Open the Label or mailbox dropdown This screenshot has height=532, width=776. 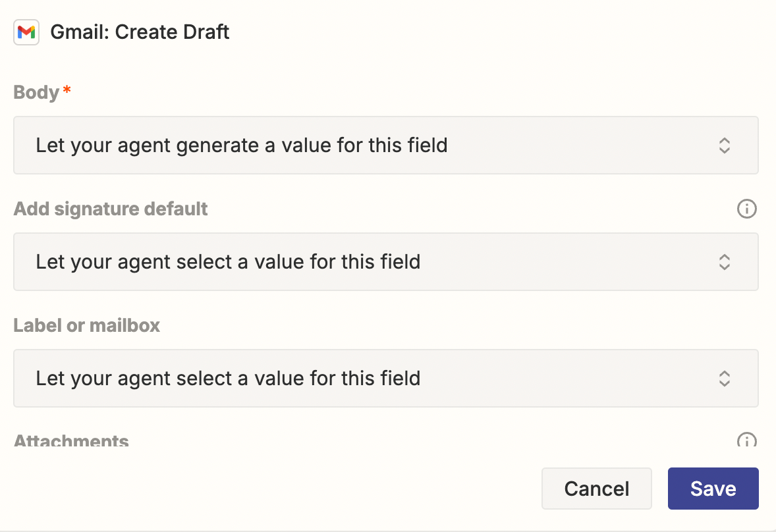[385, 379]
